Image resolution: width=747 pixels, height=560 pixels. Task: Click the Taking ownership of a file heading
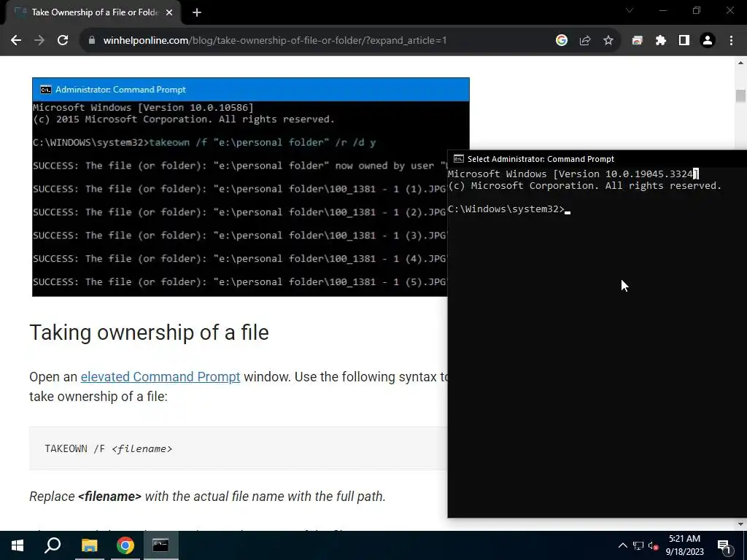point(149,332)
